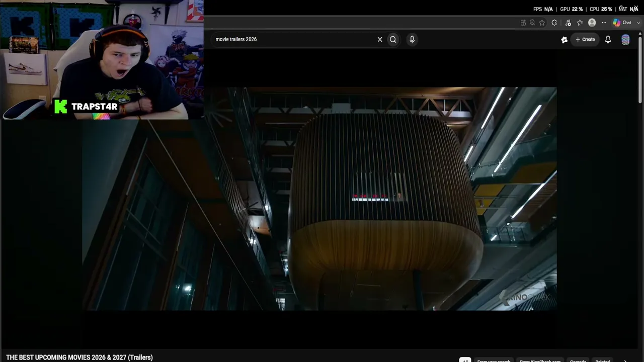
Task: Click the sparkle icon beside Create
Action: (565, 40)
